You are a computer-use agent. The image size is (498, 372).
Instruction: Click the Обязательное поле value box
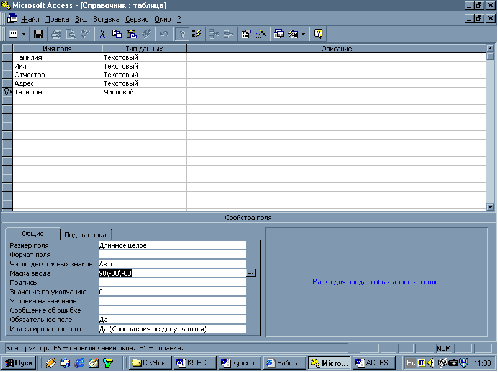point(172,319)
